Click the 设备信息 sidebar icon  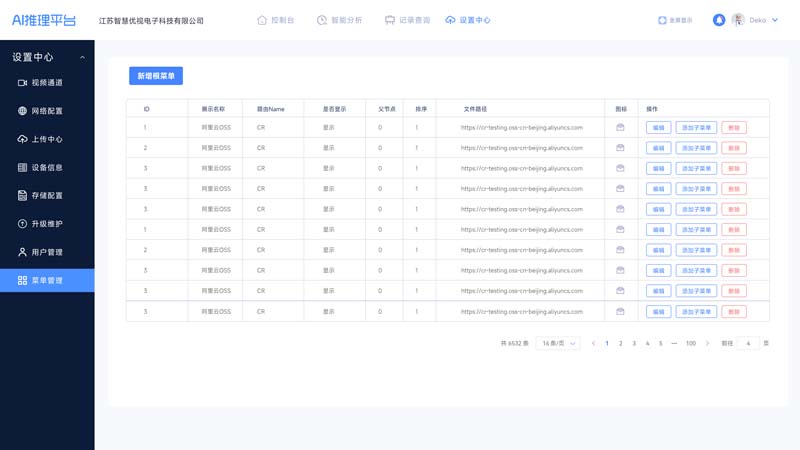coord(22,168)
